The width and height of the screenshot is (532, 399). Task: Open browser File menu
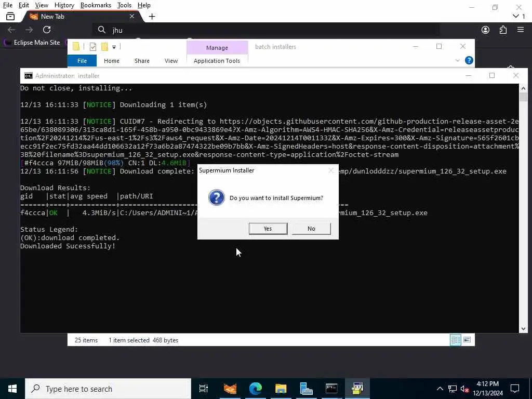[x=7, y=5]
